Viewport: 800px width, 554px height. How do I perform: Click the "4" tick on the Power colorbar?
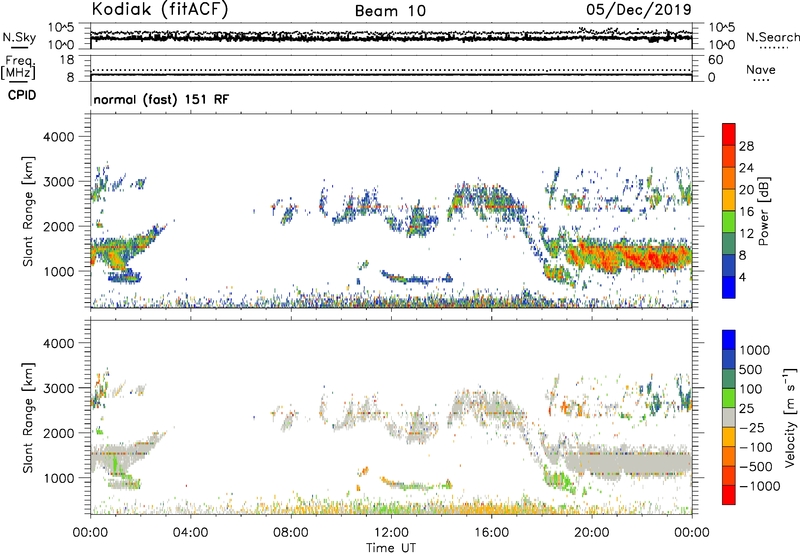tap(743, 277)
